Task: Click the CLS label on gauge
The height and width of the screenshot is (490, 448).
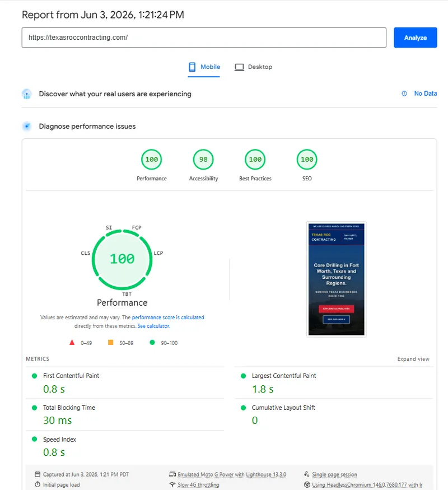Action: (86, 253)
